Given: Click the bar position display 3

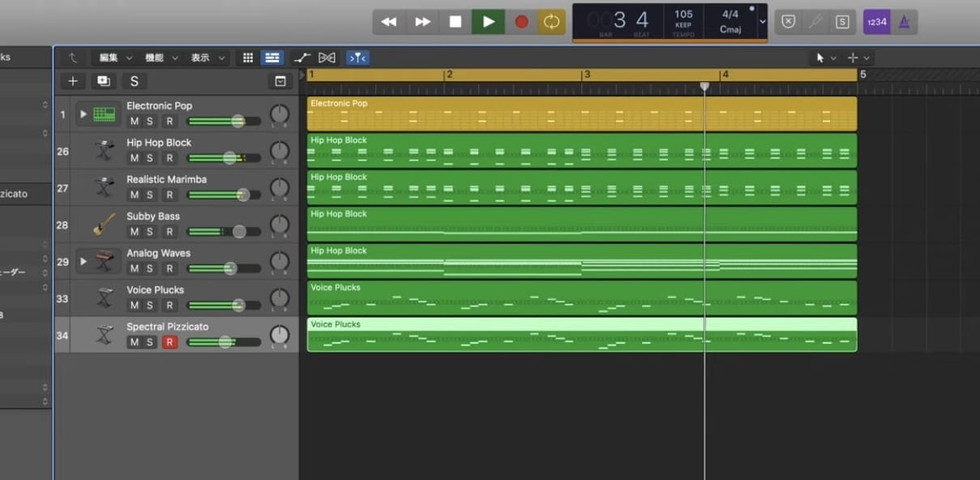Looking at the screenshot, I should pos(619,20).
